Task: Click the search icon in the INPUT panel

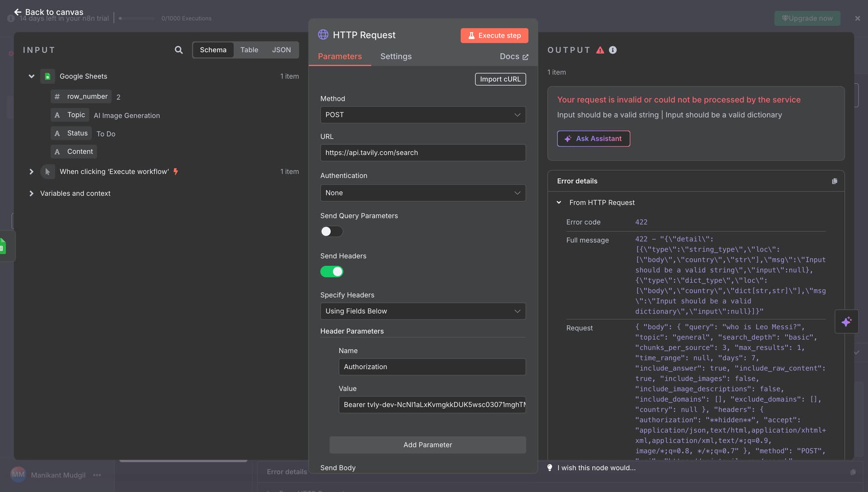Action: pos(179,50)
